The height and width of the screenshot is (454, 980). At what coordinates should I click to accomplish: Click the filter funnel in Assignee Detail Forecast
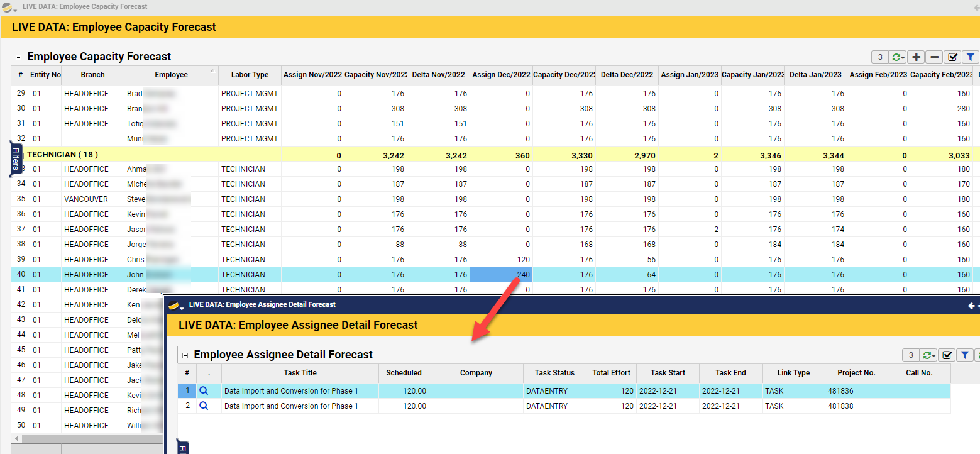(965, 355)
